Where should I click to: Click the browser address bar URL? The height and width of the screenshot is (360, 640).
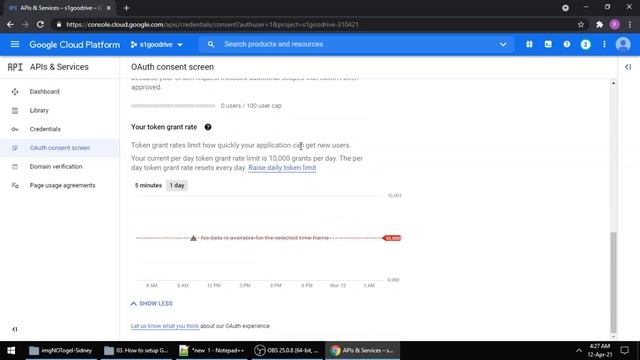coord(212,24)
